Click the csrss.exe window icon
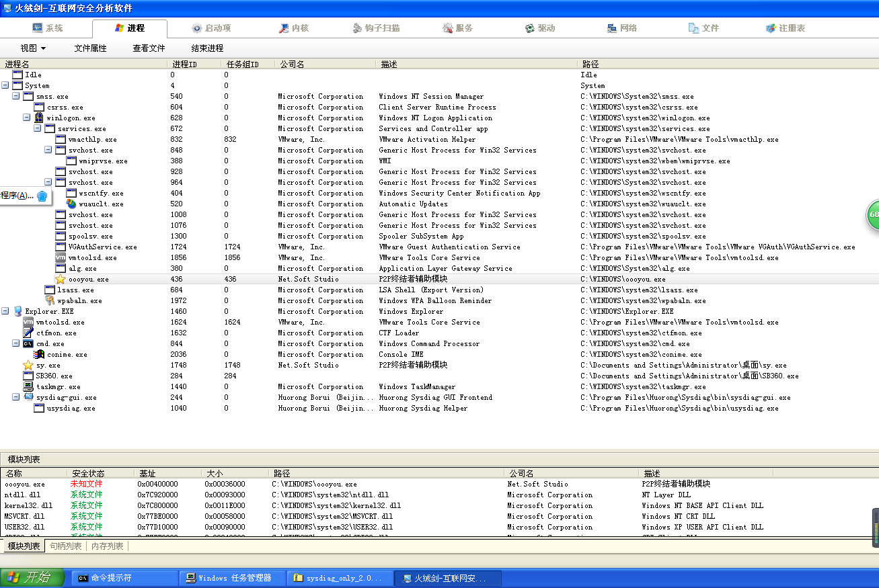The image size is (879, 588). [39, 107]
